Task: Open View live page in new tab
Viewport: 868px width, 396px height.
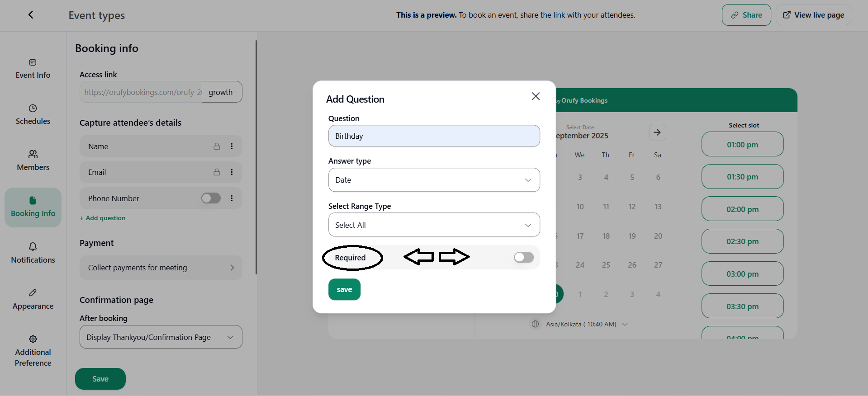Action: click(813, 15)
